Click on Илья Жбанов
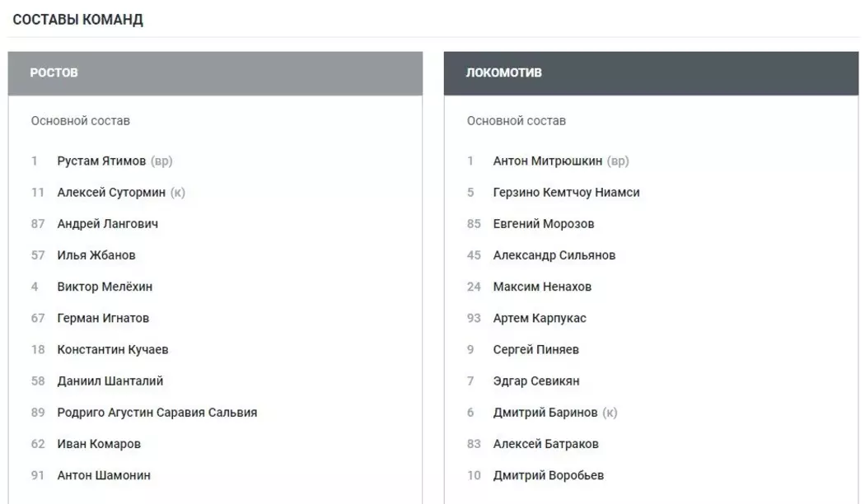Viewport: 865px width, 504px height. (x=96, y=255)
